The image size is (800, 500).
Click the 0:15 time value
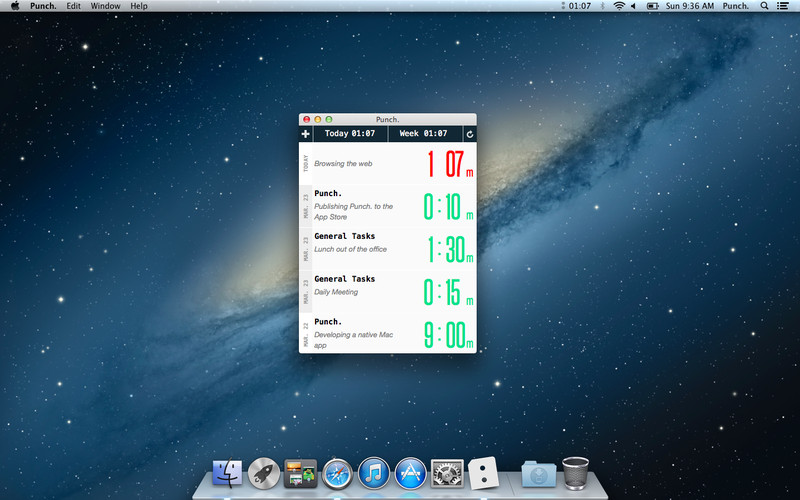448,292
